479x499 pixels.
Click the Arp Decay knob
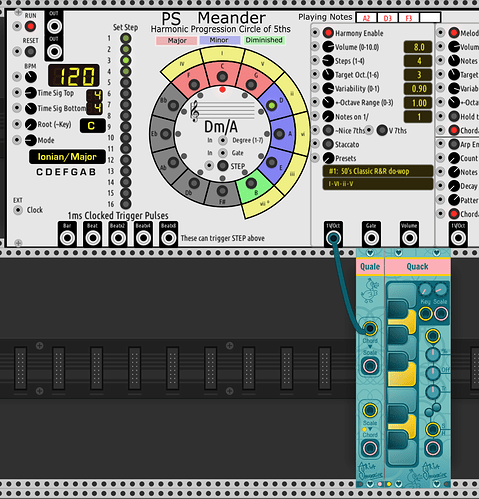(454, 186)
